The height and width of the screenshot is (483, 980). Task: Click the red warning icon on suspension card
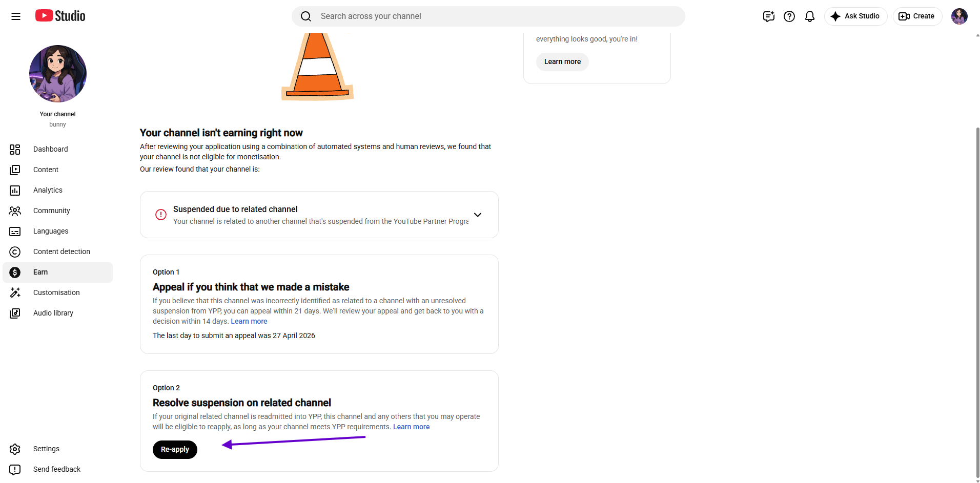coord(161,215)
